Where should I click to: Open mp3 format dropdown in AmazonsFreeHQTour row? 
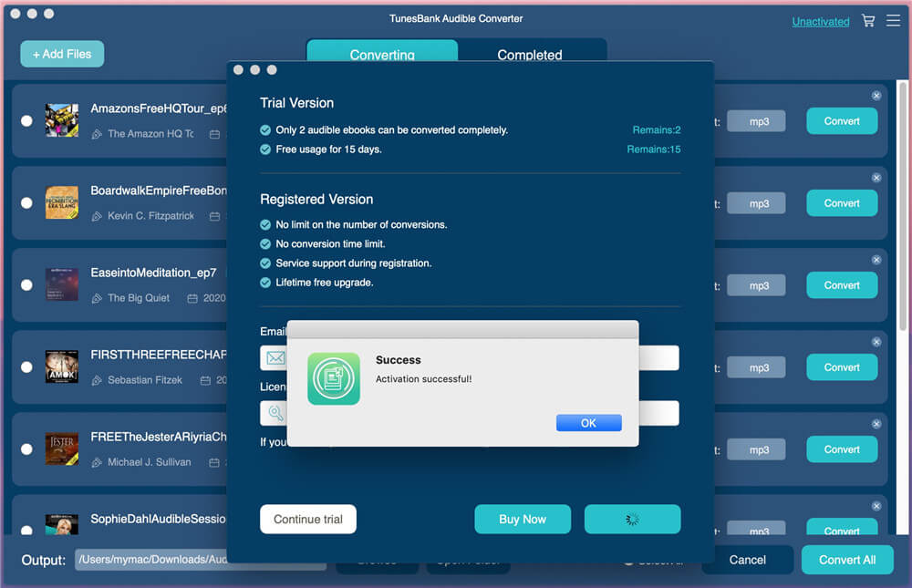[x=756, y=121]
